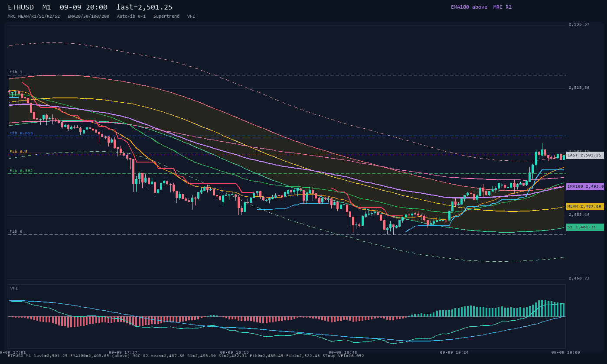Click the 2,468.73 price axis label

(579, 278)
